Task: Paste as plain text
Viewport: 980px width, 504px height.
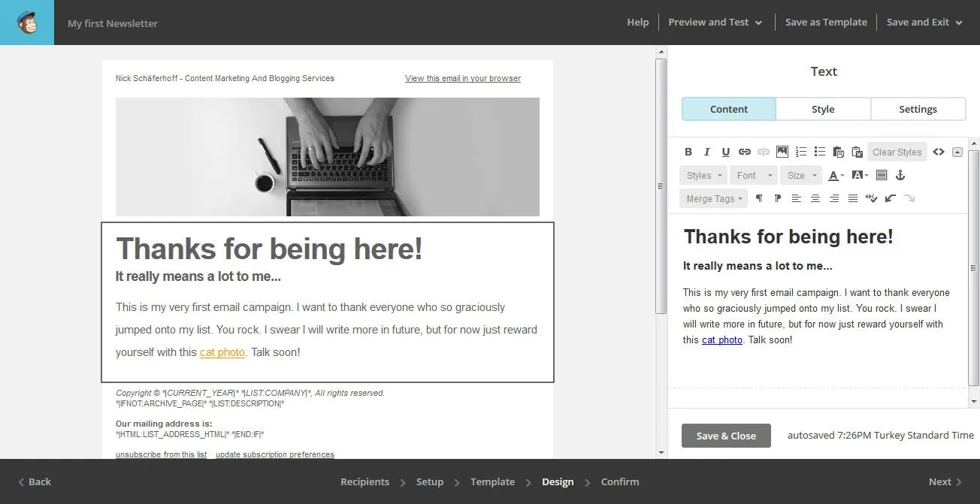Action: (839, 152)
